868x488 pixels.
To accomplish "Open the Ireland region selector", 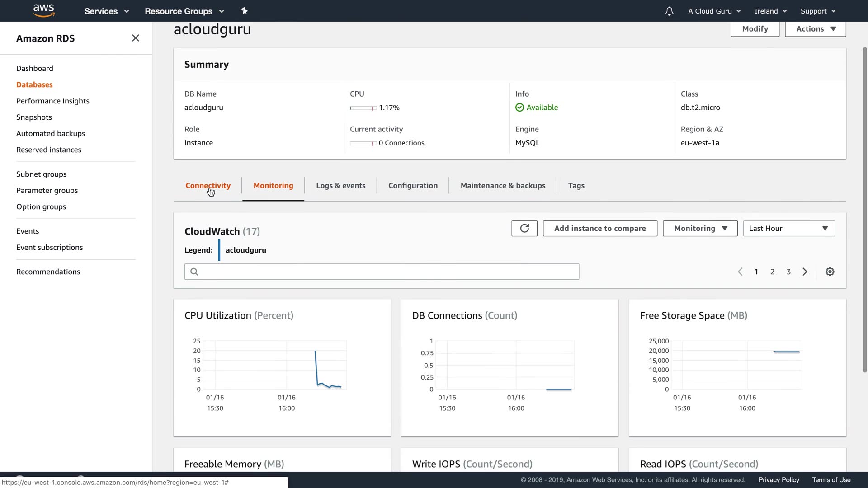I will (770, 11).
